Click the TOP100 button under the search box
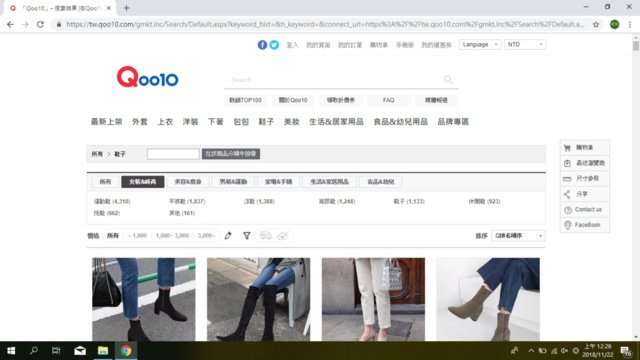The image size is (640, 360). (x=245, y=100)
